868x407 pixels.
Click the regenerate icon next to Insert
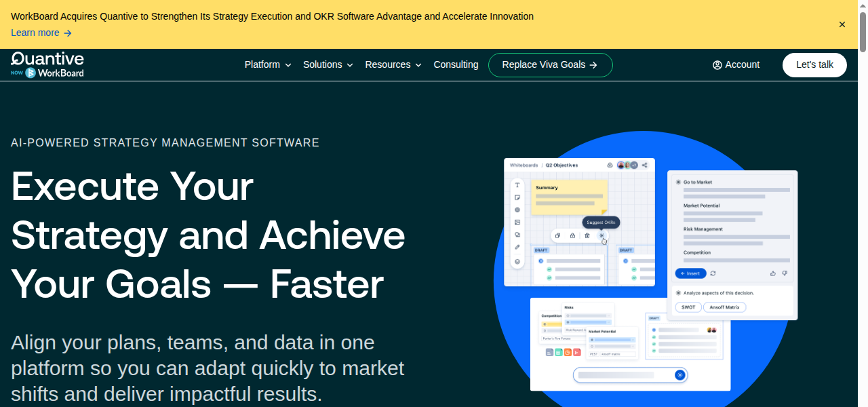713,273
